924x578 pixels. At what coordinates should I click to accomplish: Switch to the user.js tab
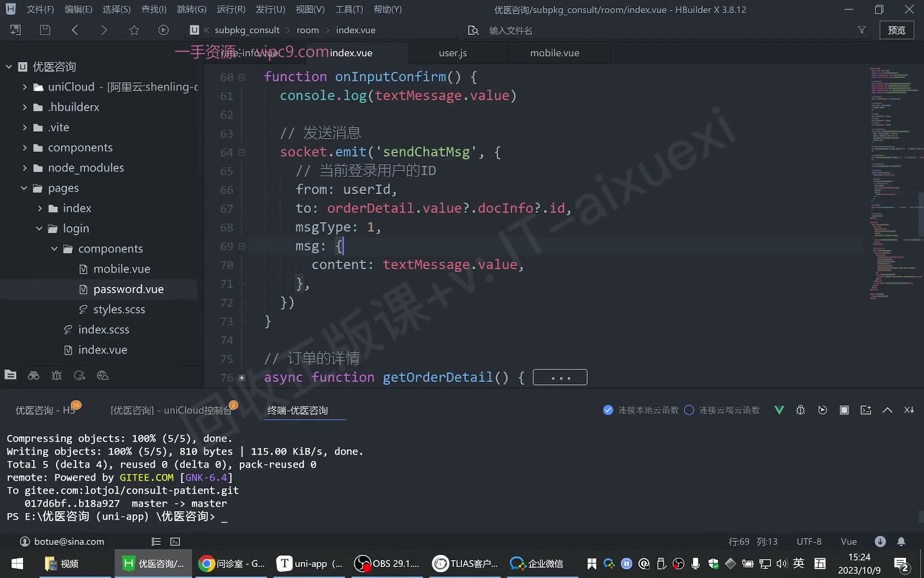coord(453,53)
